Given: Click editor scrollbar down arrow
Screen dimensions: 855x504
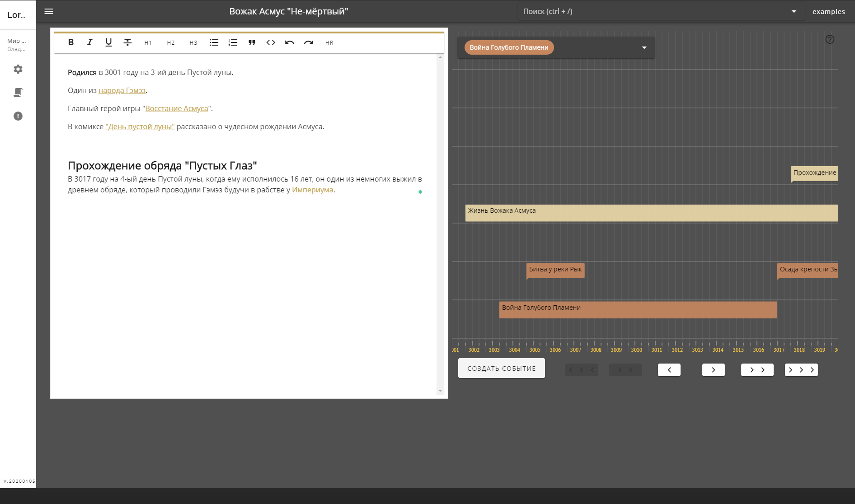Looking at the screenshot, I should tap(440, 391).
